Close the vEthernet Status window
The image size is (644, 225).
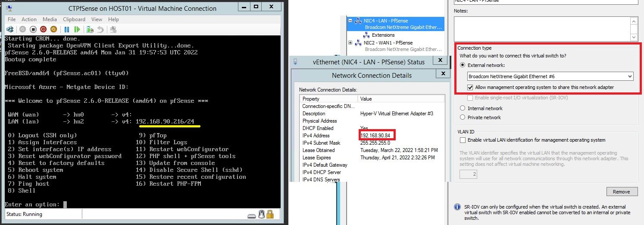(439, 61)
